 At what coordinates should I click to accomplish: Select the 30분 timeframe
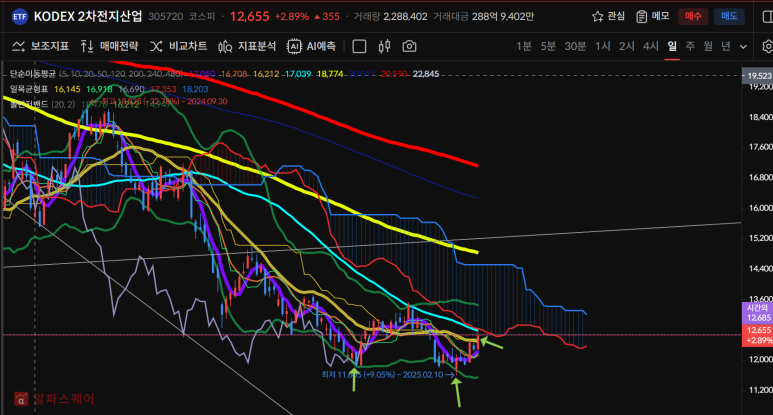click(x=575, y=46)
